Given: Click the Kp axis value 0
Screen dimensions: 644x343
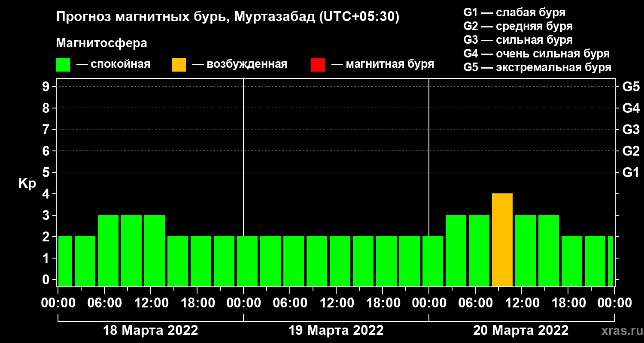Looking at the screenshot, I should coord(47,280).
